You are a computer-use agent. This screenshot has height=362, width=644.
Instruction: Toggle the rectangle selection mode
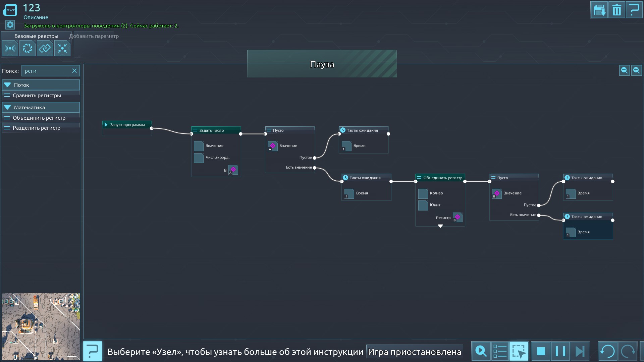point(519,351)
